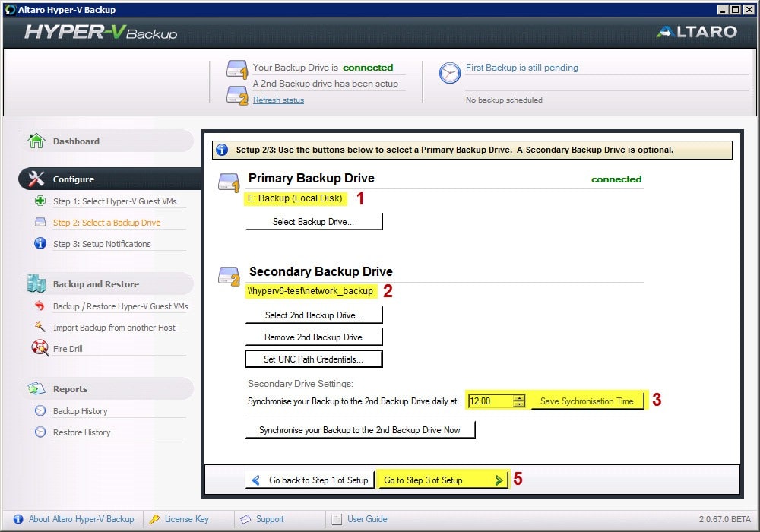
Task: Maximize the Altaro Hyper-V Backup window
Action: (x=735, y=10)
